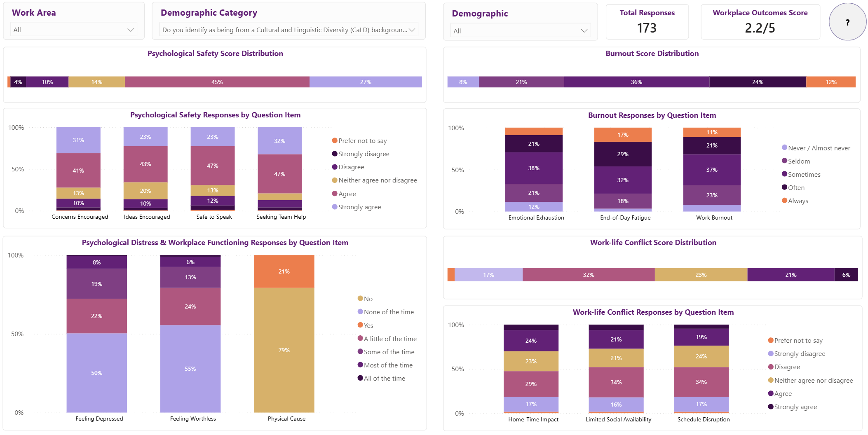Select the 32% segment of Work-life Conflict distribution
This screenshot has height=435, width=868.
[x=589, y=275]
